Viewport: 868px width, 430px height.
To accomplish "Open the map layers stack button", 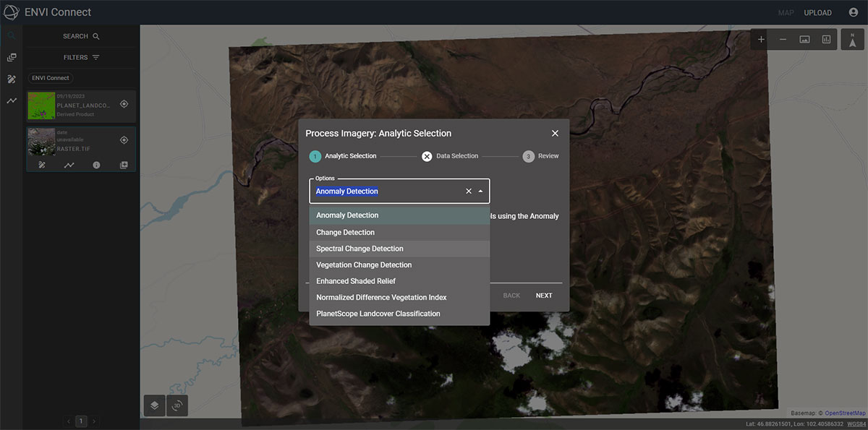I will click(x=155, y=405).
